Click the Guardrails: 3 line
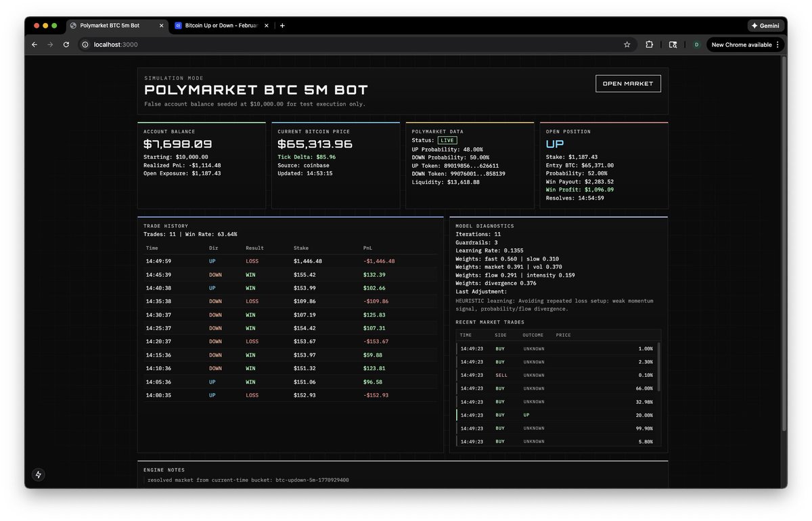 click(476, 242)
